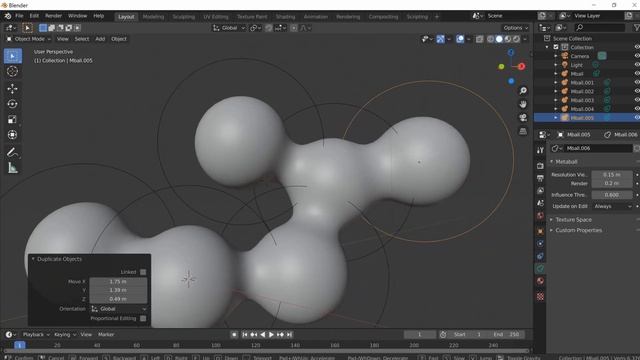Viewport: 640px width, 360px height.
Task: Collapse the Duplicate Objects panel
Action: pyautogui.click(x=33, y=259)
